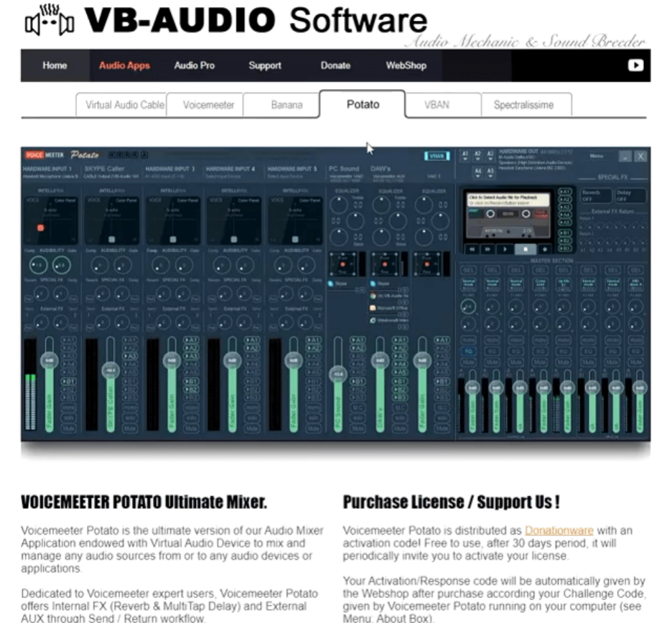Click the VB-Audio speaker logo
This screenshot has height=623, width=672.
50,20
